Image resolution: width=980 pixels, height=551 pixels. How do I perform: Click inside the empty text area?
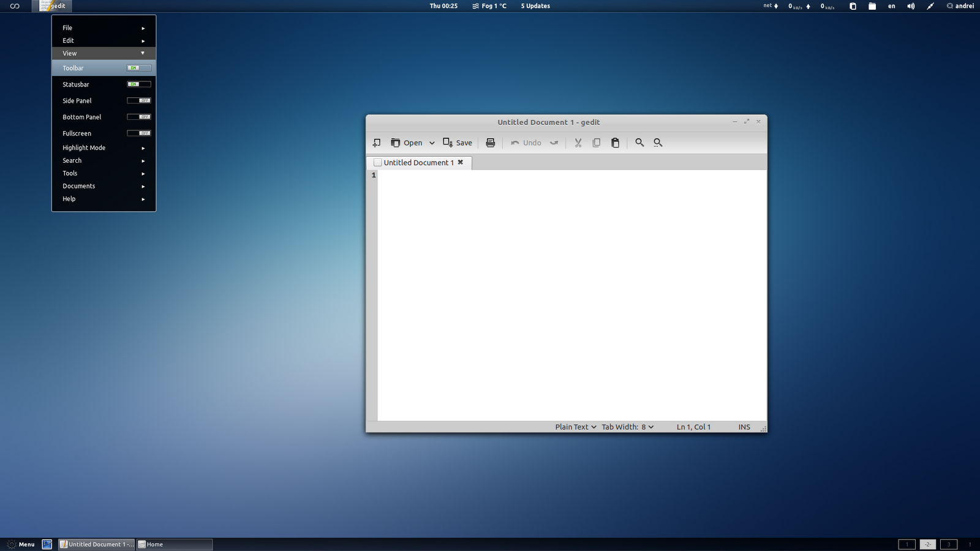[570, 288]
